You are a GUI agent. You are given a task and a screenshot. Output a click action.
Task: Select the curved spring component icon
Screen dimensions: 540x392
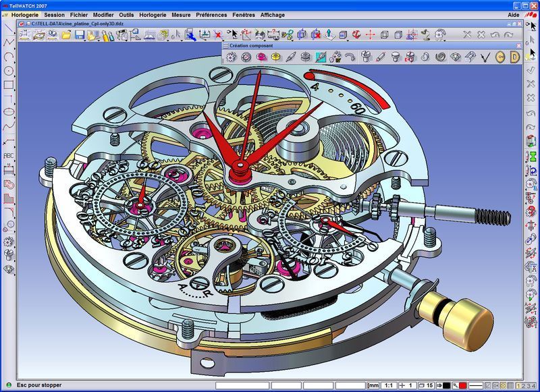[x=350, y=57]
